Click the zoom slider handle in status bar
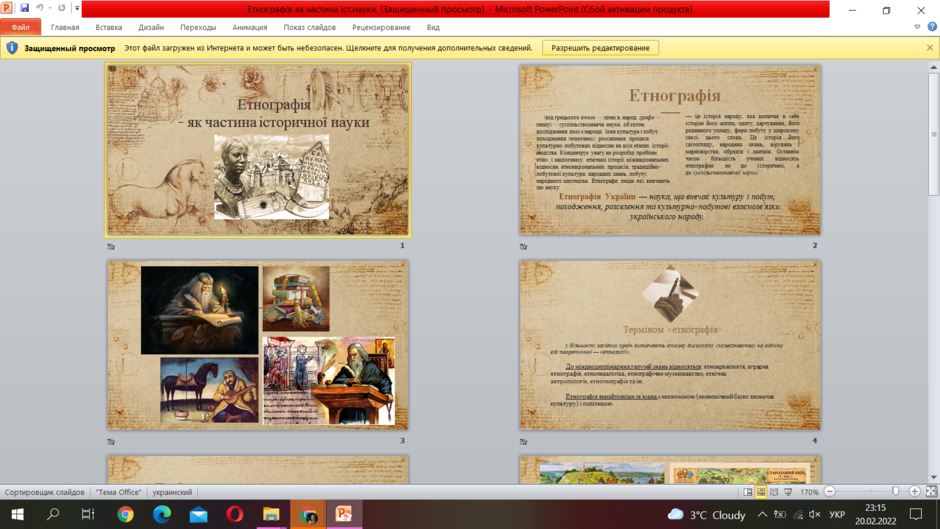This screenshot has height=529, width=940. point(896,492)
